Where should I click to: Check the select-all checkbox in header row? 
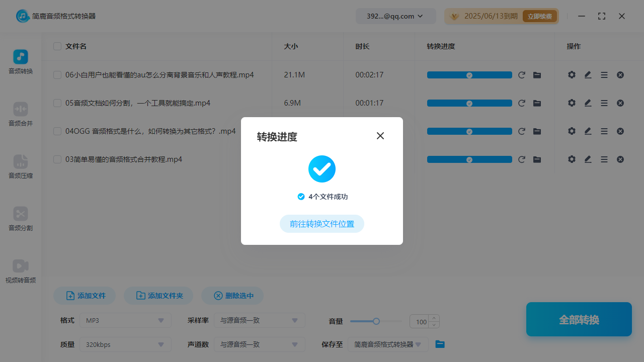[x=57, y=46]
